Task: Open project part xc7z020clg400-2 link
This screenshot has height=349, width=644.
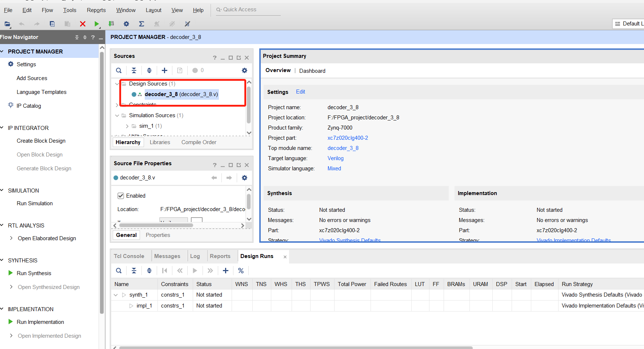Action: click(x=348, y=138)
